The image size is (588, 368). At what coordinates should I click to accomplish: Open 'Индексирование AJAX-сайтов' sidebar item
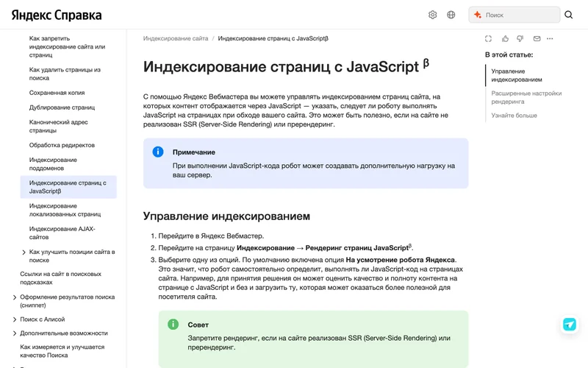pyautogui.click(x=62, y=233)
